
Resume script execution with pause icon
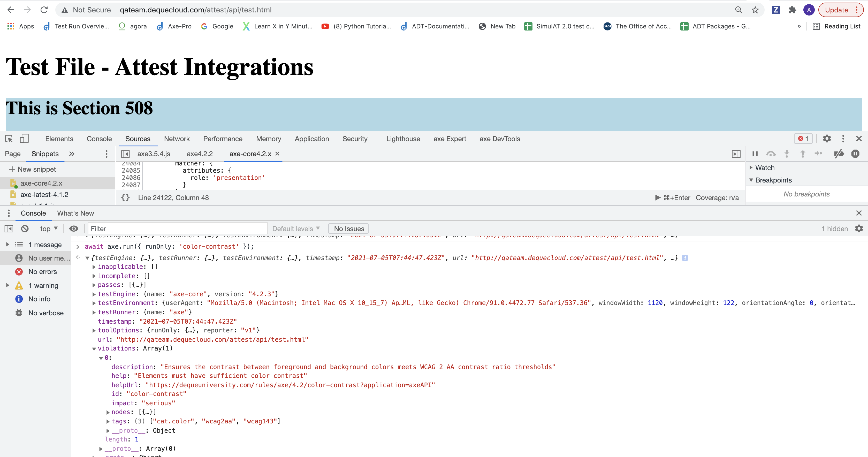click(755, 154)
